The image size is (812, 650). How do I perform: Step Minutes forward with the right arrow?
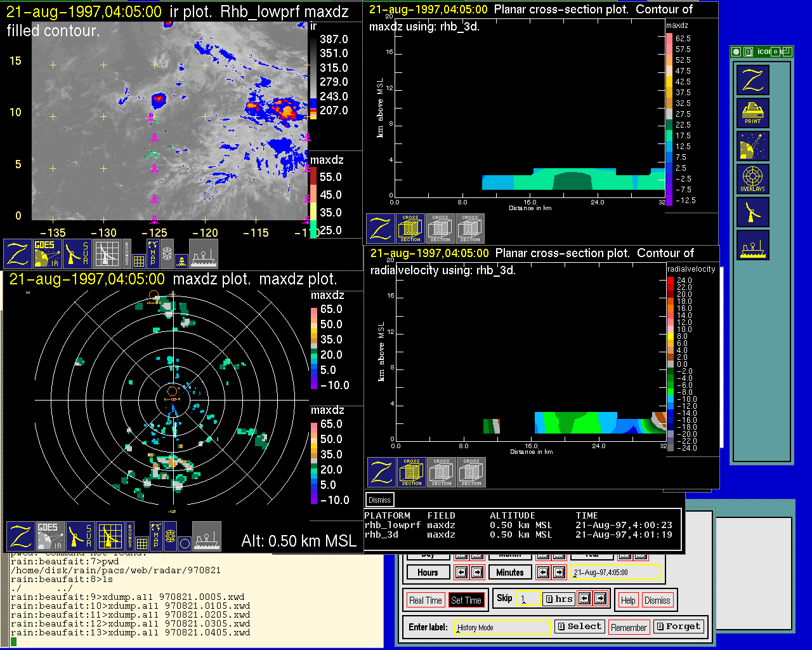point(559,573)
